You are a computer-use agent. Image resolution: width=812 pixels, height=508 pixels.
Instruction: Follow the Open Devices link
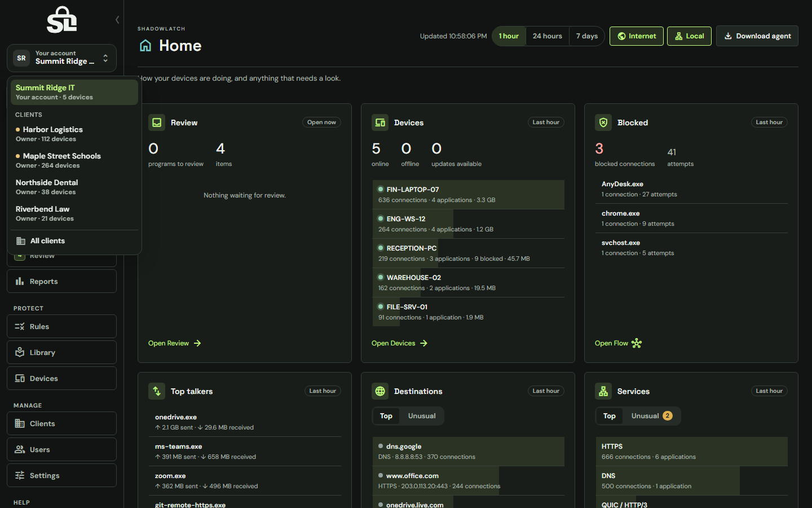[399, 343]
